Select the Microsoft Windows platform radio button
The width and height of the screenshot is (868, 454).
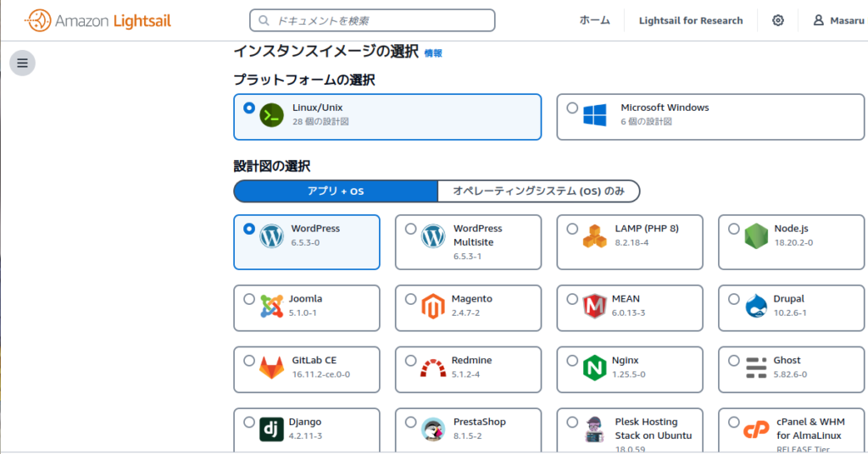(x=572, y=108)
